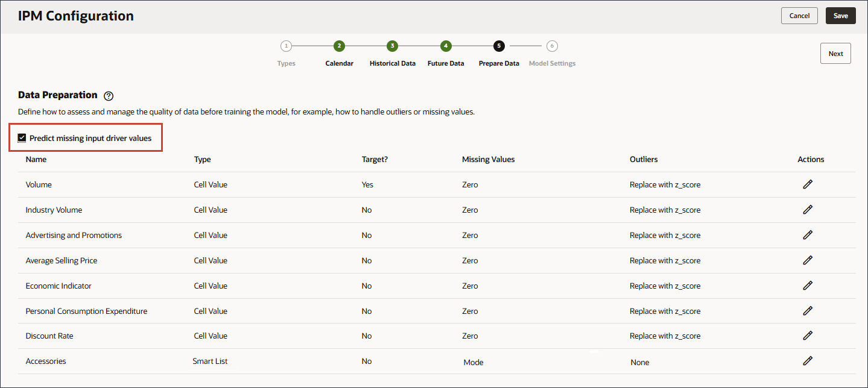Edit the Volume row settings

click(x=808, y=184)
